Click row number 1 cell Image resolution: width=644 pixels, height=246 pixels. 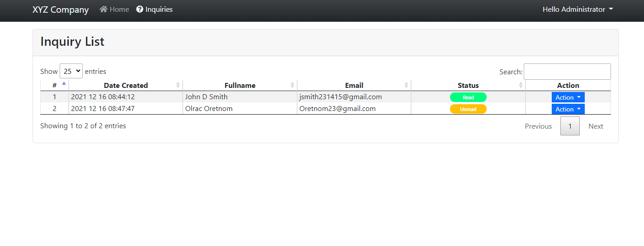click(x=54, y=97)
